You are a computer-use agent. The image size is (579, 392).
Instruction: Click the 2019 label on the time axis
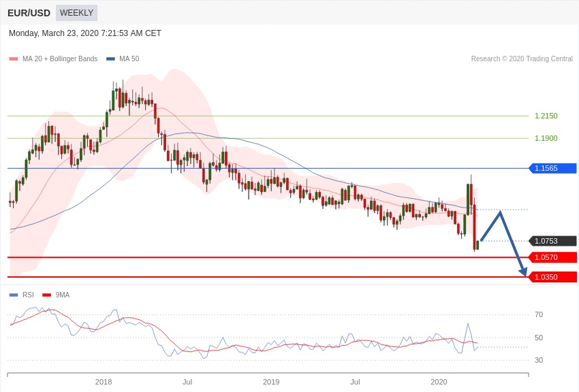click(271, 382)
